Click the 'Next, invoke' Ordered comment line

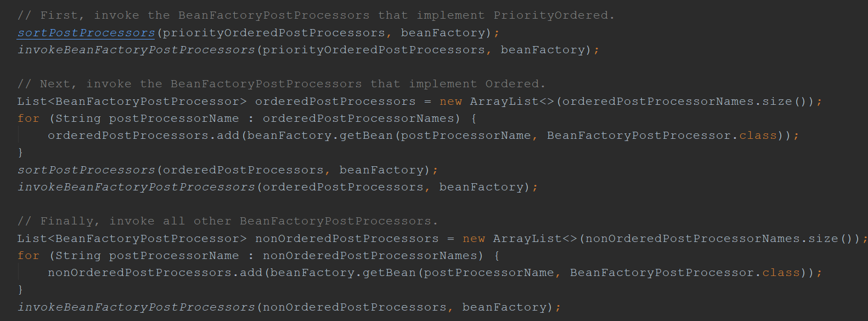281,84
